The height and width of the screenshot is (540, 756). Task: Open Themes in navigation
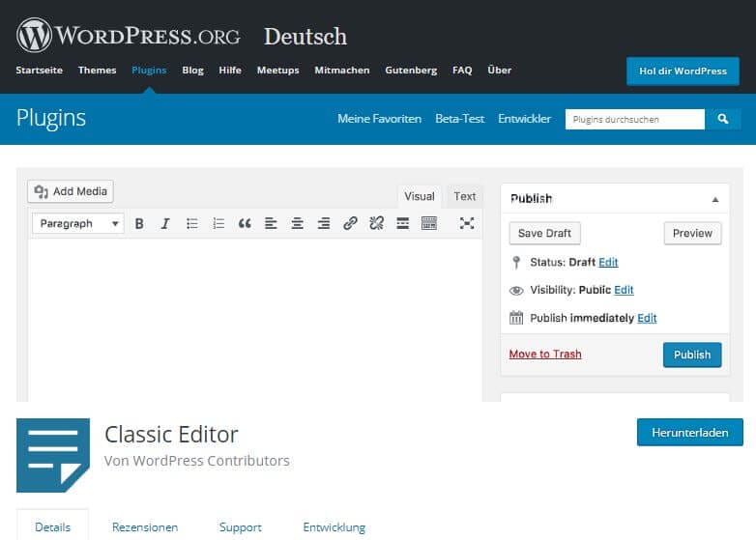point(98,71)
